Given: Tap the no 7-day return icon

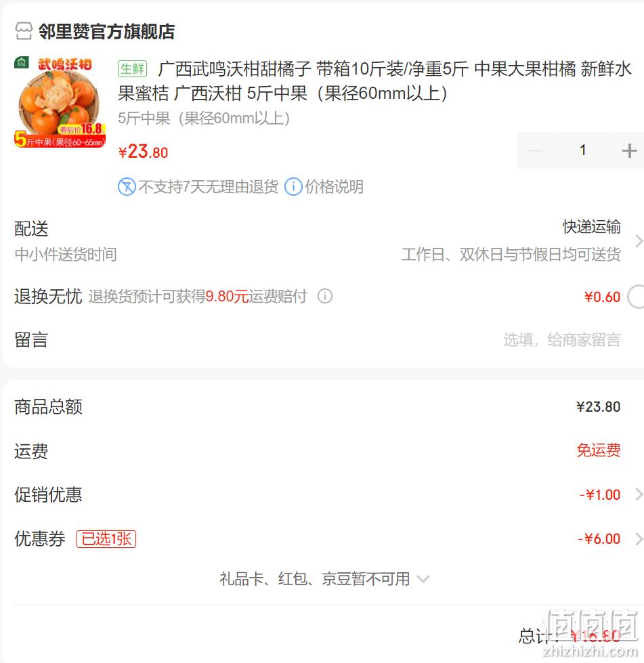Looking at the screenshot, I should (127, 186).
